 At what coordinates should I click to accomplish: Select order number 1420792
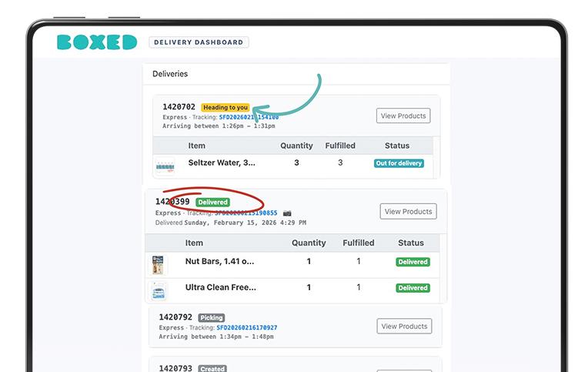[175, 317]
